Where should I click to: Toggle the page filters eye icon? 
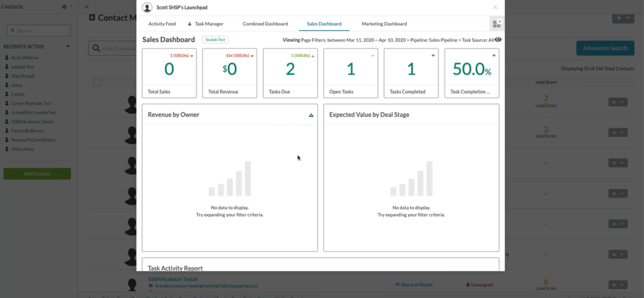(x=498, y=40)
